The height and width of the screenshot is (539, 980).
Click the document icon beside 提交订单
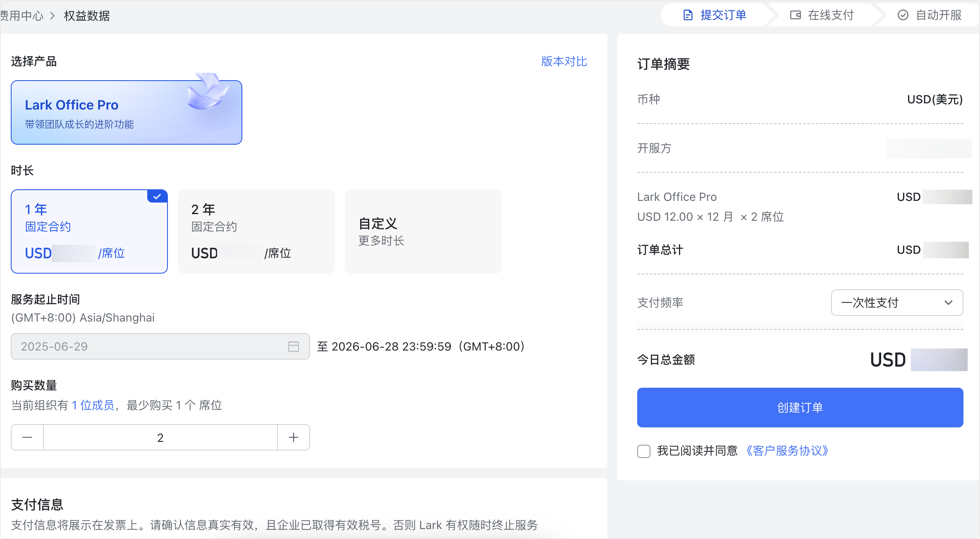(x=688, y=15)
